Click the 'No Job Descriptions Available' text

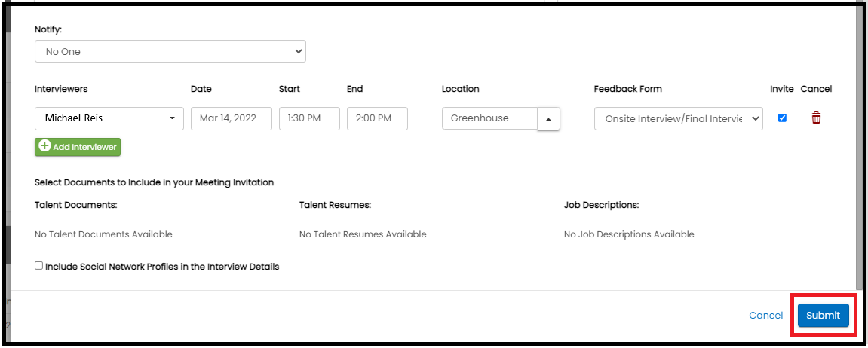coord(629,234)
